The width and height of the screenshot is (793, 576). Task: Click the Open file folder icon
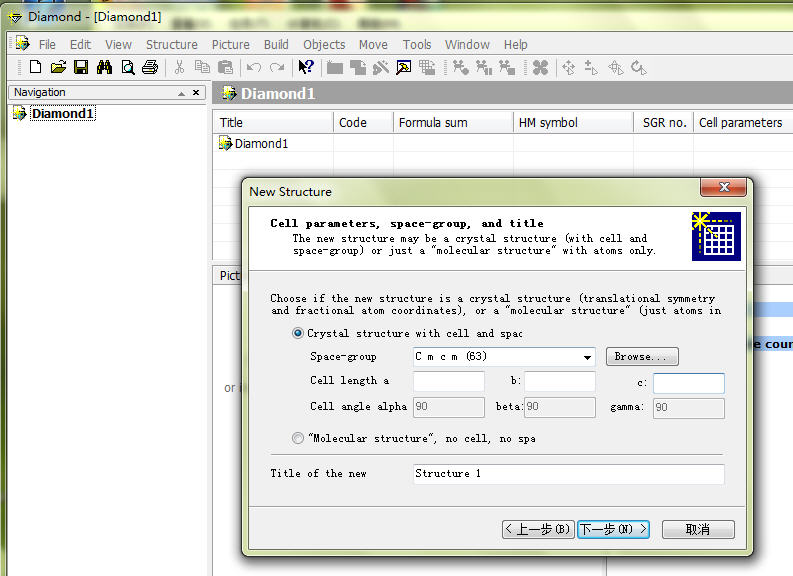coord(58,67)
